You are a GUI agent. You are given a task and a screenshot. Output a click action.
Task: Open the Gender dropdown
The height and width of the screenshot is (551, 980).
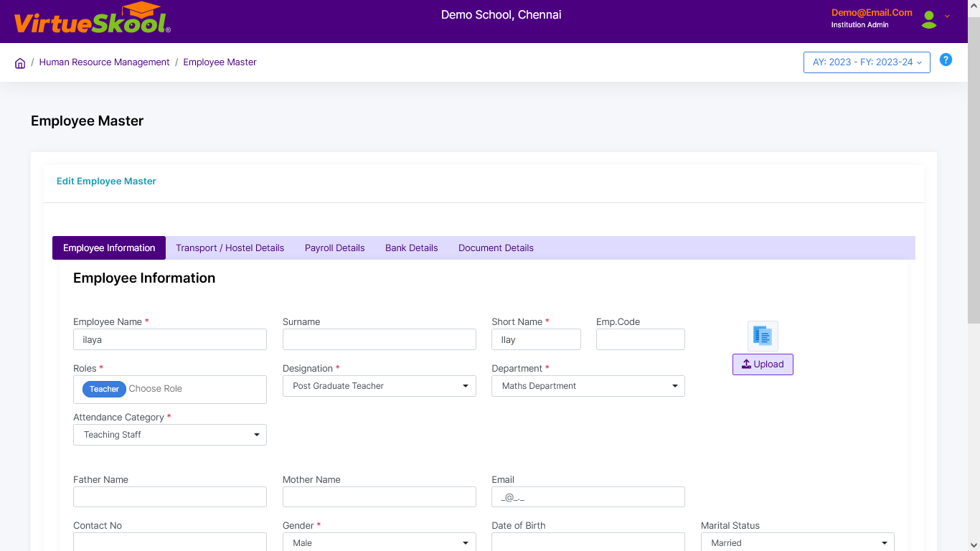(380, 542)
